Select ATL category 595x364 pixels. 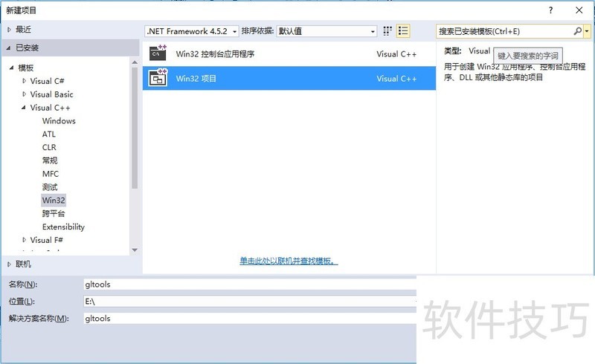pos(49,134)
